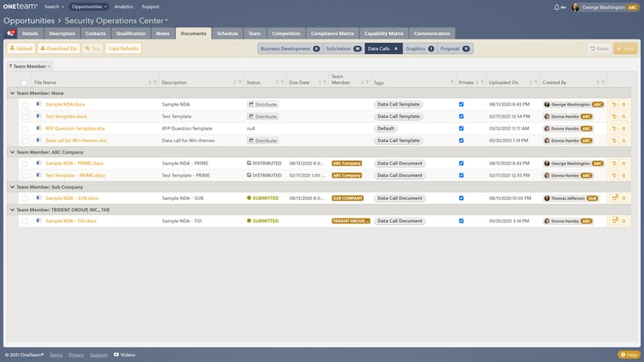Sort by the Uploaded On column header
644x362 pixels.
[504, 82]
